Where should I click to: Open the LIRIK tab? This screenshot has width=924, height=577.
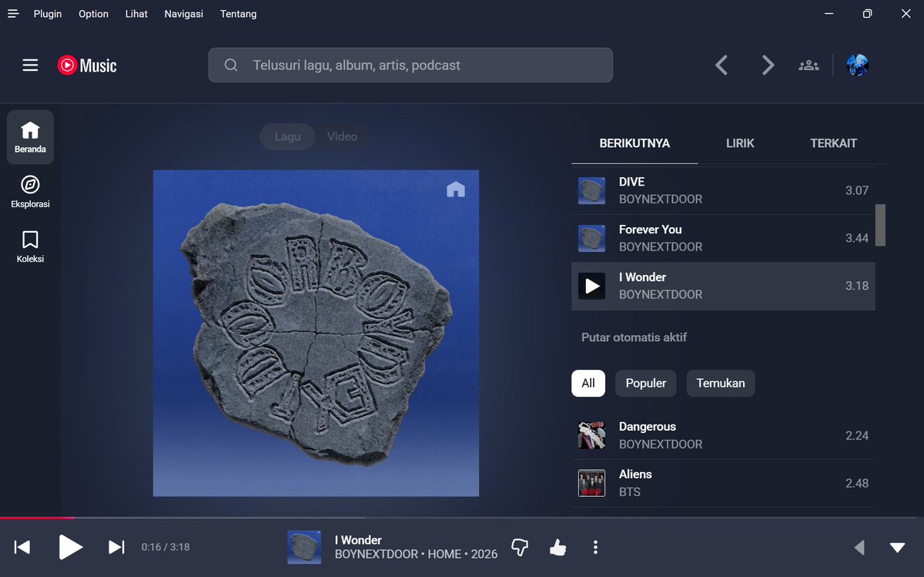point(740,143)
